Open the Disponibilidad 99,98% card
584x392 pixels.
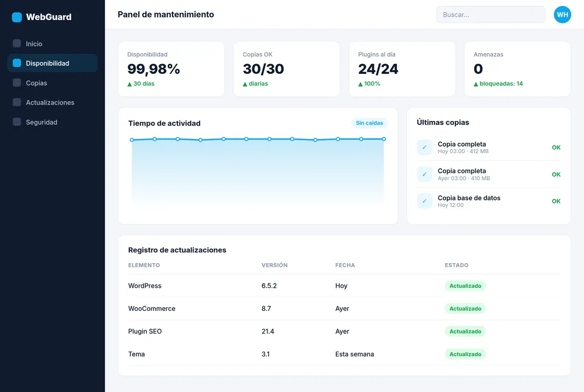pyautogui.click(x=171, y=69)
